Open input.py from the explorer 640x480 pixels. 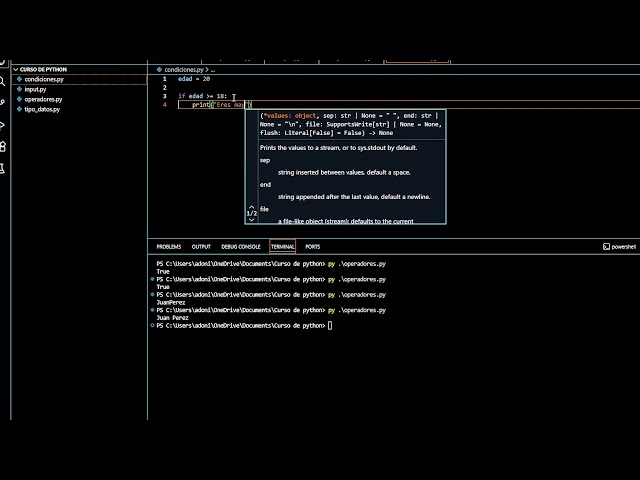tap(35, 89)
